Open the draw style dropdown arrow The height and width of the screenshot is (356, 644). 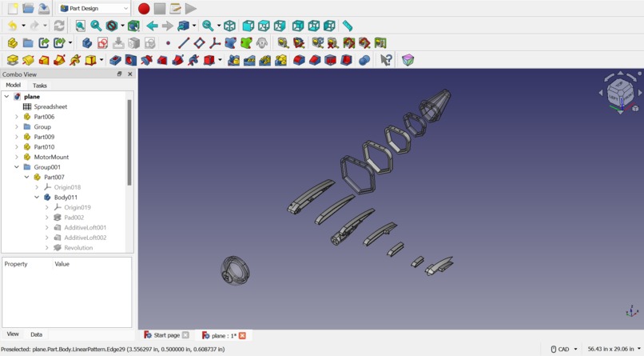[122, 26]
